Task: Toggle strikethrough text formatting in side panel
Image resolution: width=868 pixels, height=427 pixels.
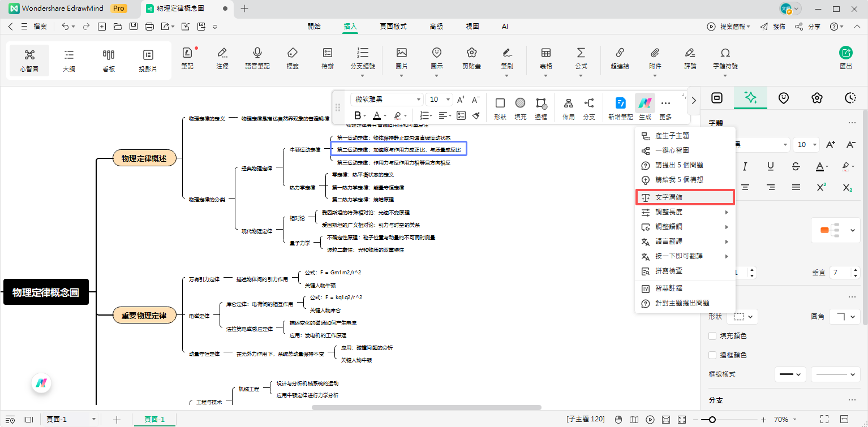Action: (x=796, y=166)
